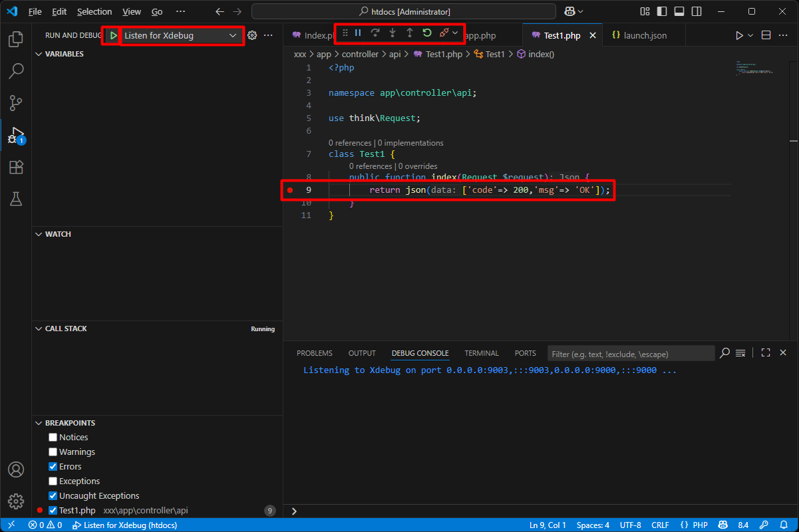Screen dimensions: 799x532
Task: Focus the debug console filter field
Action: [x=631, y=354]
